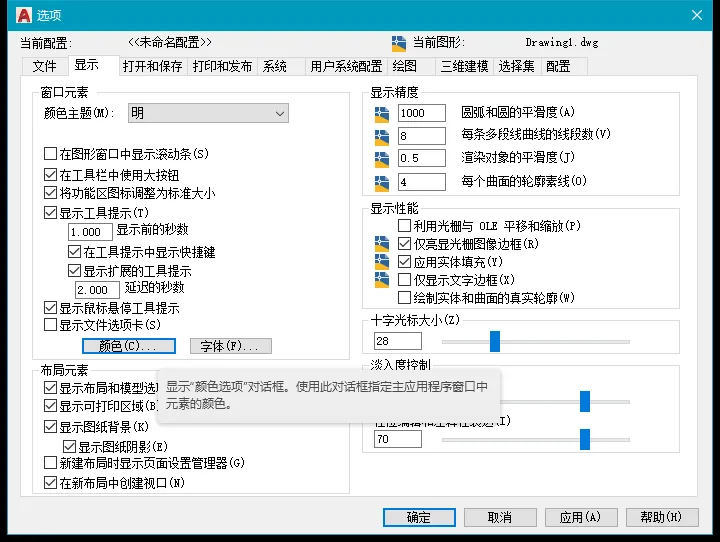Open the 配置 tab

click(564, 66)
